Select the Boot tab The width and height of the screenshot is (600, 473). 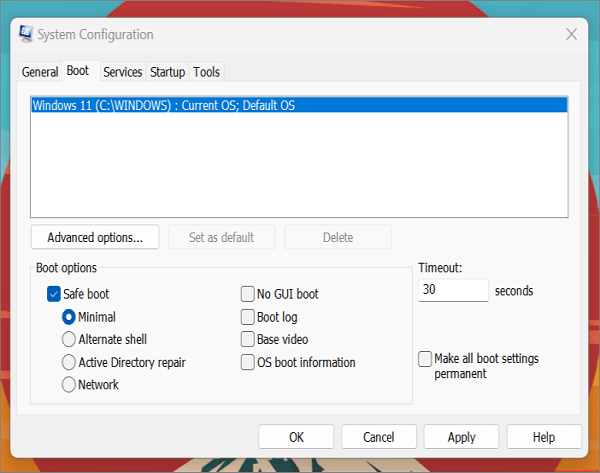coord(78,71)
